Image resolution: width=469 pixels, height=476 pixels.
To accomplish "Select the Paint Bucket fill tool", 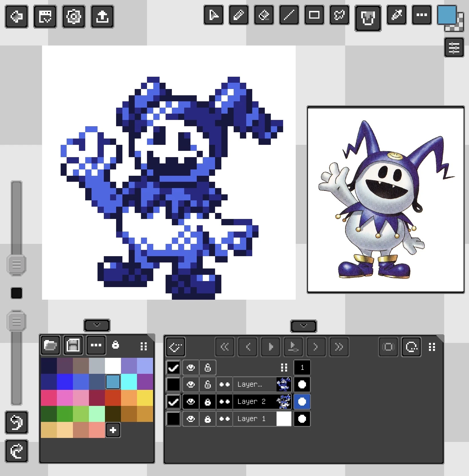I will (x=368, y=18).
